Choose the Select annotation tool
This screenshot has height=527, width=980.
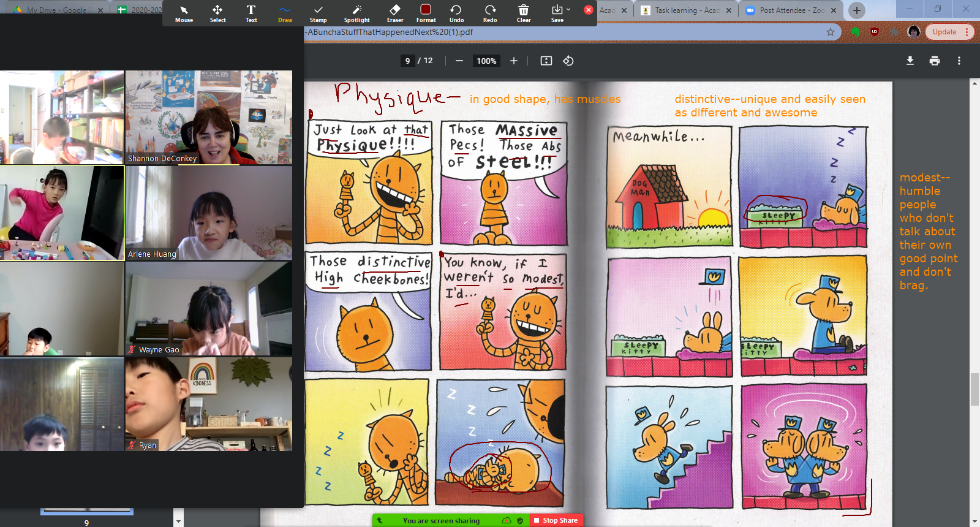pyautogui.click(x=217, y=13)
